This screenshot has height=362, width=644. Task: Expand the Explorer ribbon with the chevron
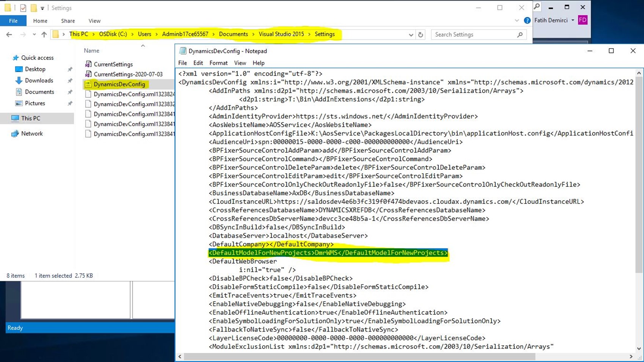[x=517, y=20]
